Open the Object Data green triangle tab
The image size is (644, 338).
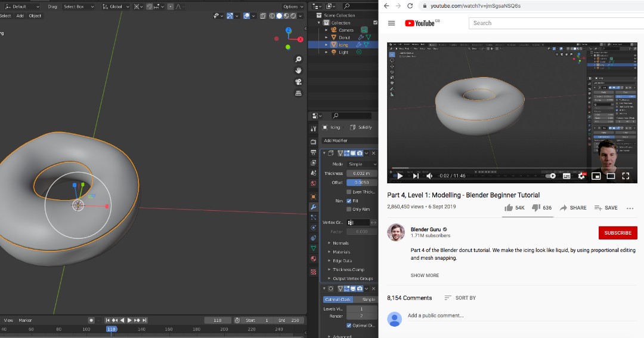click(314, 248)
